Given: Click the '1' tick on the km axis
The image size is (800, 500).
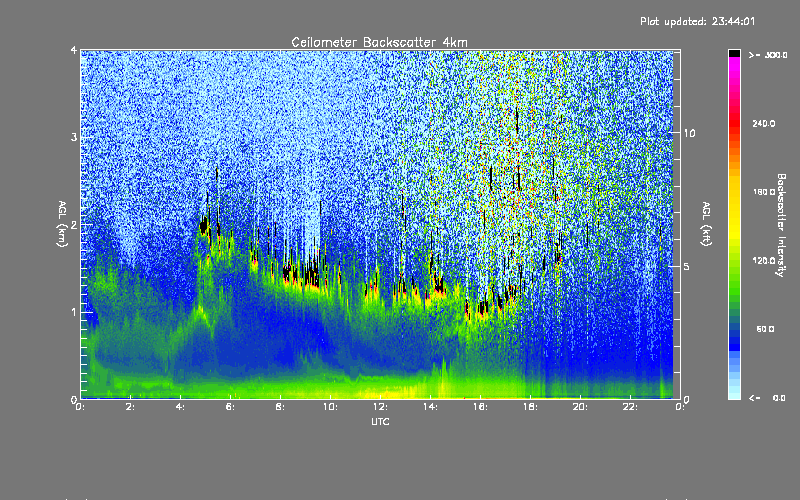Looking at the screenshot, I should click(74, 312).
